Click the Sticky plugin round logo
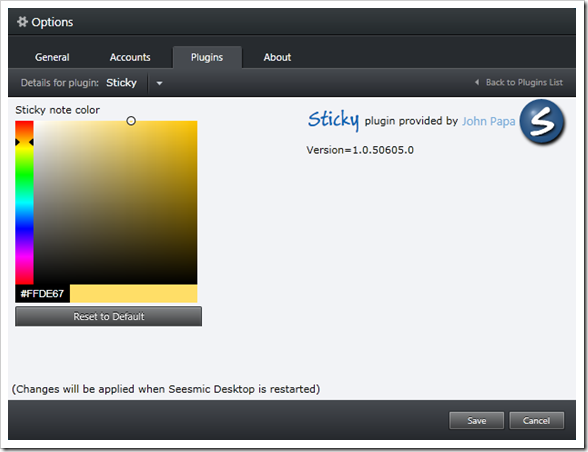The height and width of the screenshot is (452, 588). [x=542, y=122]
